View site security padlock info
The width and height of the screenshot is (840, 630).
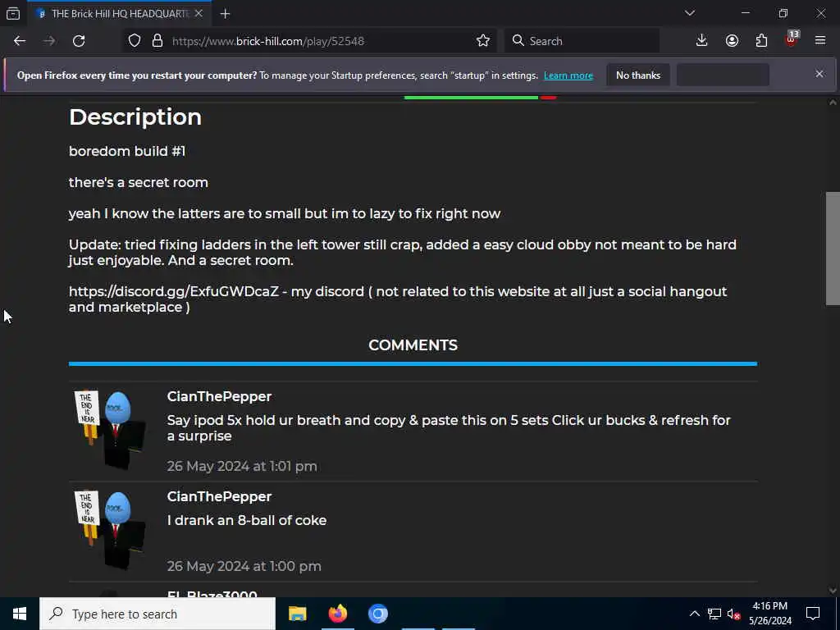[x=157, y=41]
